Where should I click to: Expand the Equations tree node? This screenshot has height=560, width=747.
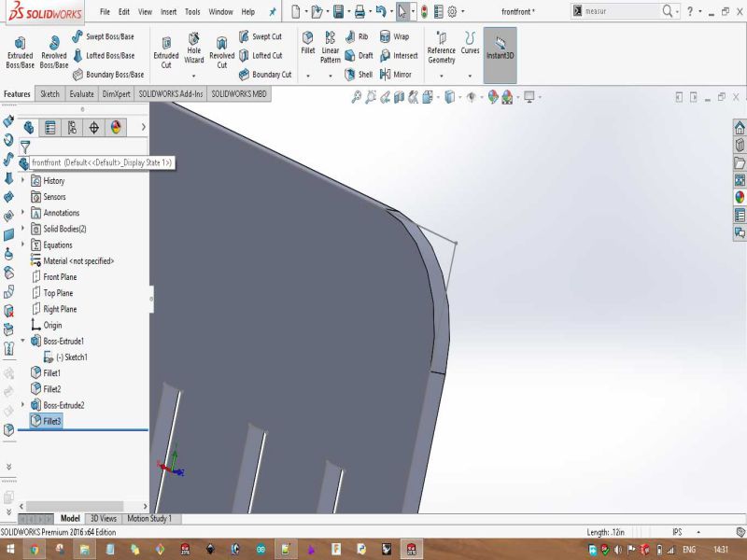(22, 245)
